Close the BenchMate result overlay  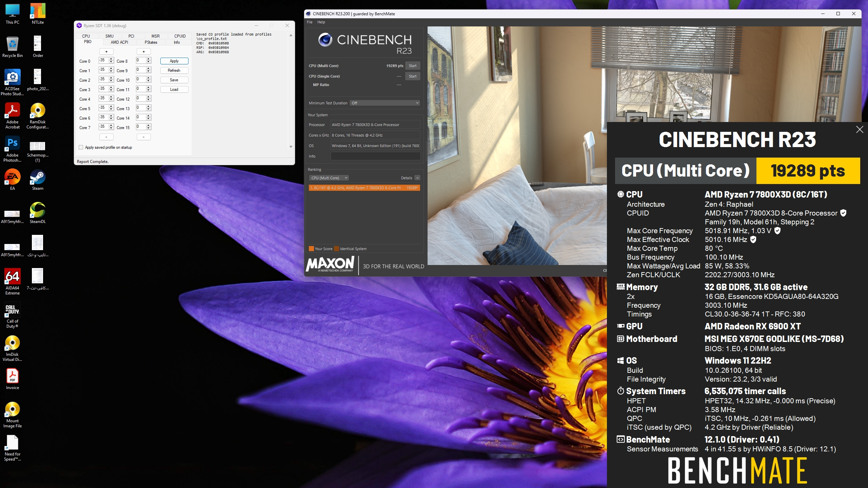[860, 129]
